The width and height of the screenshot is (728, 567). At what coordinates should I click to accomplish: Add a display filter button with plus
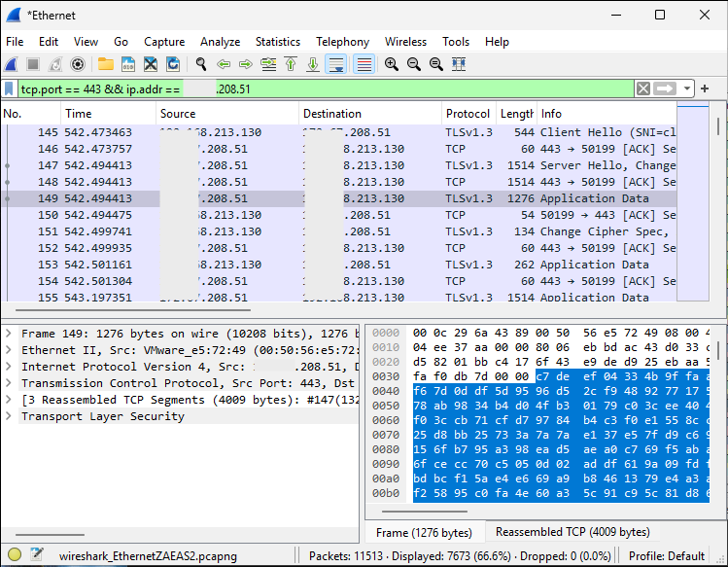pyautogui.click(x=705, y=89)
